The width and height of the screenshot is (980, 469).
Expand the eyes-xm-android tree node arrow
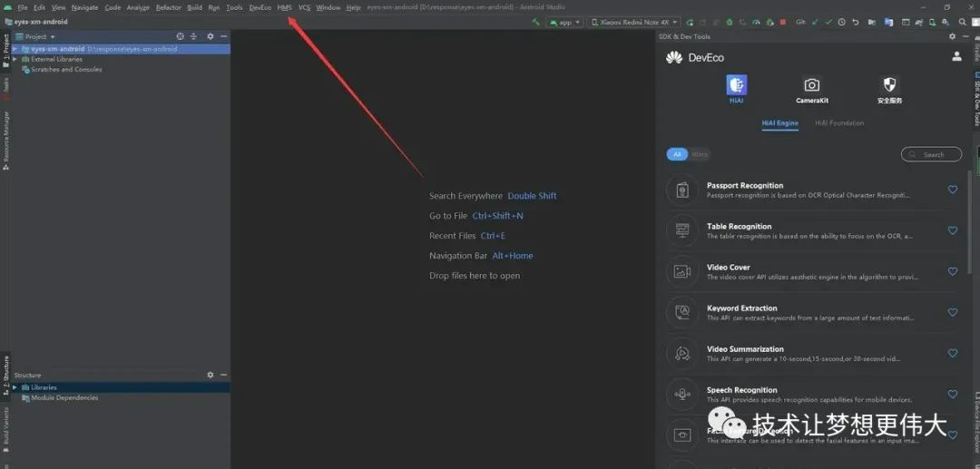tap(15, 49)
